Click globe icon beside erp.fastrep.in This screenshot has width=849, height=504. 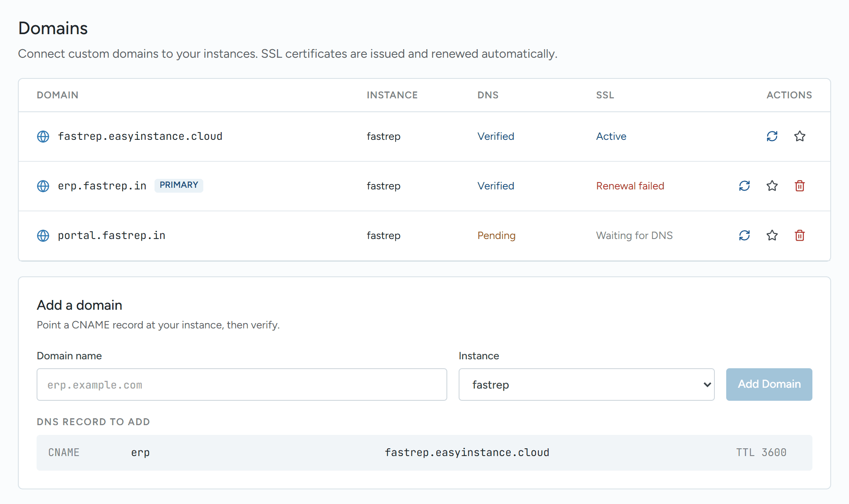[43, 186]
